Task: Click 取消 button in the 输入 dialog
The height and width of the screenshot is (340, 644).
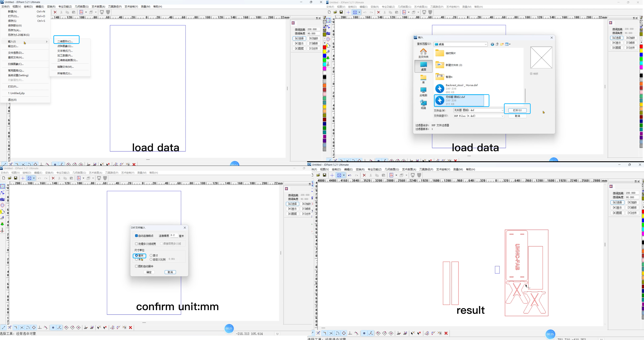Action: [x=517, y=116]
